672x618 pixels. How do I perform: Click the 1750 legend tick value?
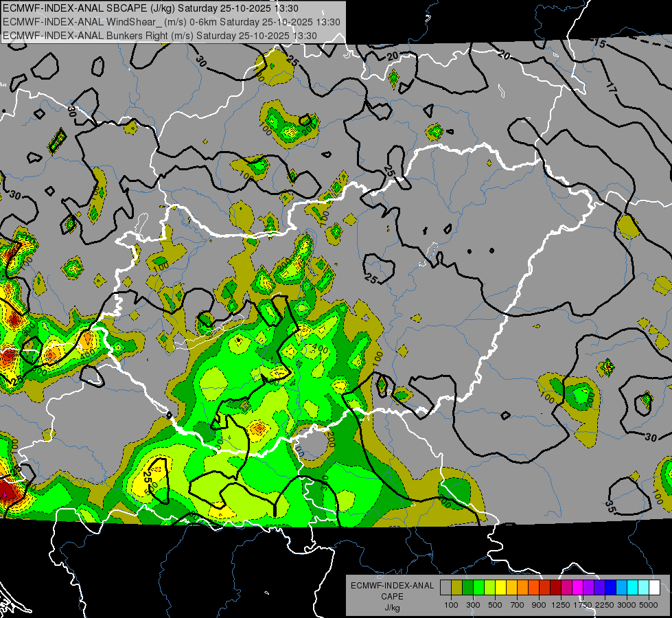(x=583, y=605)
